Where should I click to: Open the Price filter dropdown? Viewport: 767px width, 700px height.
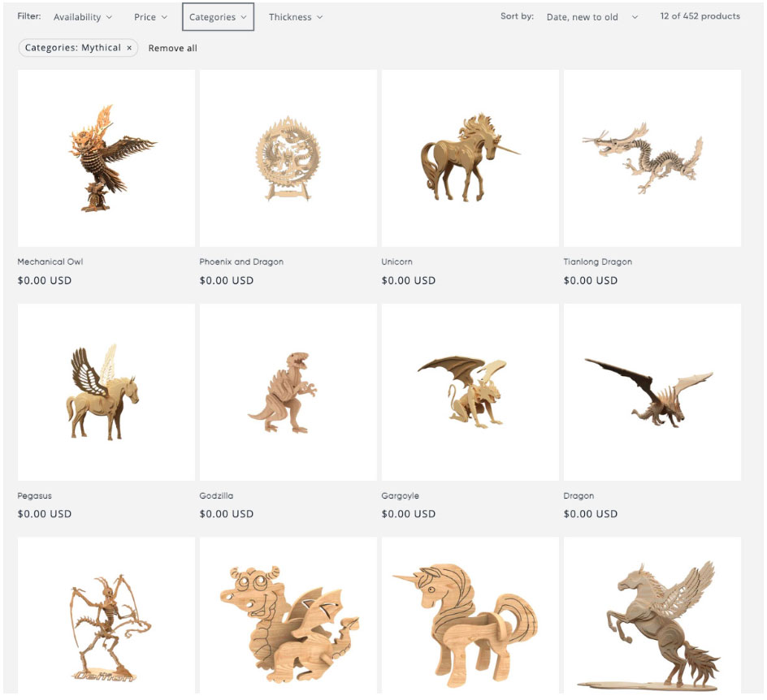pyautogui.click(x=150, y=17)
